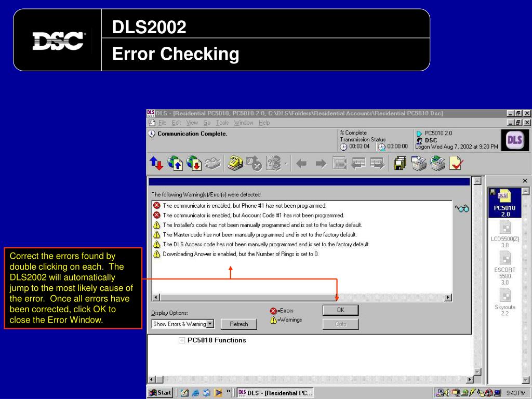Click the greyed Goto button
Screen dimensions: 532x399
pyautogui.click(x=340, y=324)
